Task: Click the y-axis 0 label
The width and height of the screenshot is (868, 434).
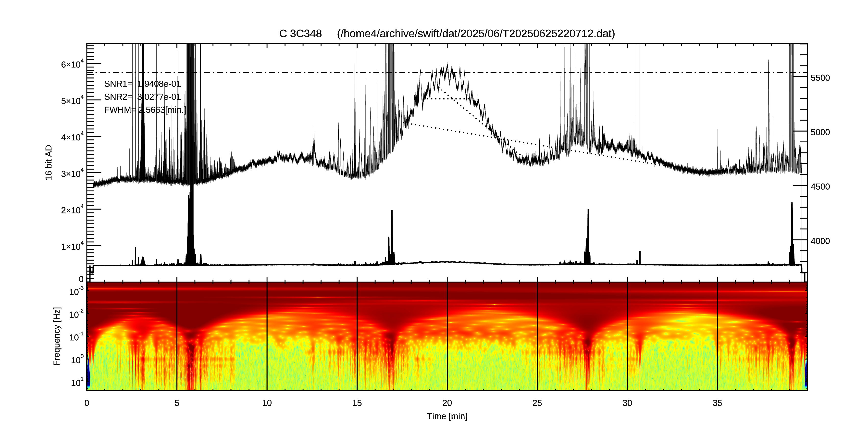Action: point(81,279)
